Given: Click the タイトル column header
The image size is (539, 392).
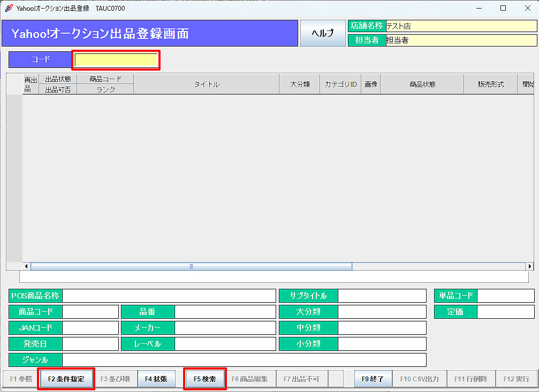Looking at the screenshot, I should (x=206, y=84).
